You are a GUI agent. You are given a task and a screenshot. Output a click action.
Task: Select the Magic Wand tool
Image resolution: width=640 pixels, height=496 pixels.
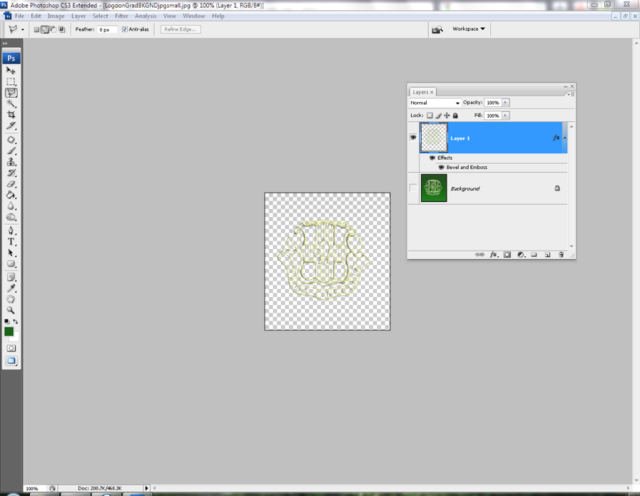click(x=11, y=104)
